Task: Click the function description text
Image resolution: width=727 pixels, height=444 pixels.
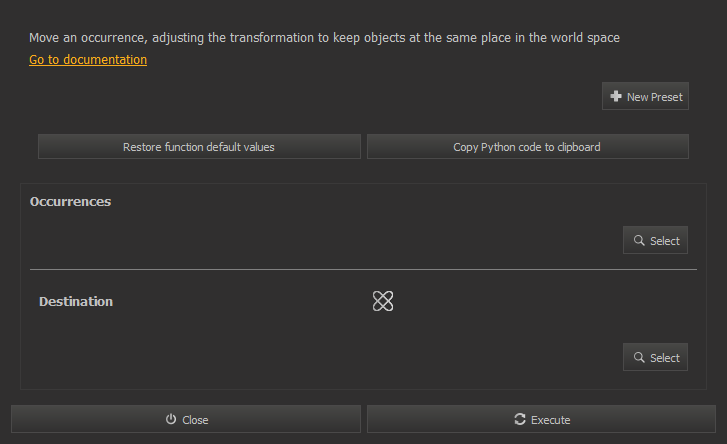Action: click(x=325, y=38)
